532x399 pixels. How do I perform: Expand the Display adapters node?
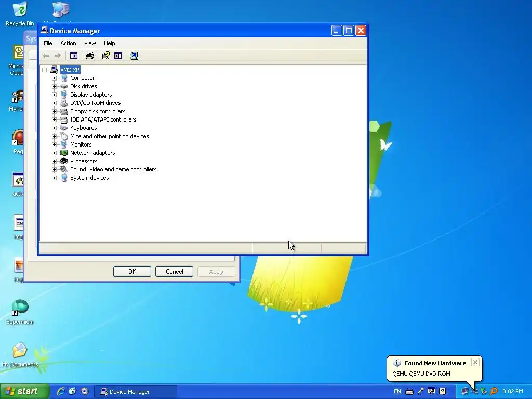[x=54, y=95]
